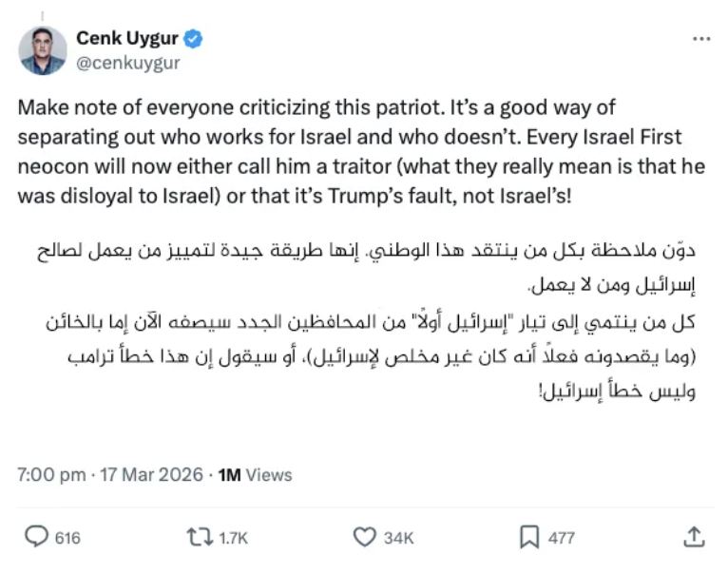
Task: Open the three-dot More options menu
Action: pyautogui.click(x=701, y=40)
